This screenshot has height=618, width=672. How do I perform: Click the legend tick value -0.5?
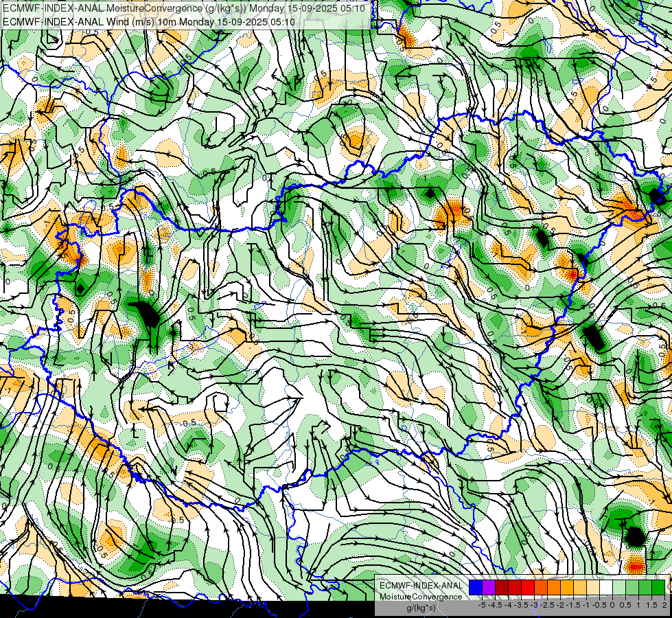pos(599,605)
